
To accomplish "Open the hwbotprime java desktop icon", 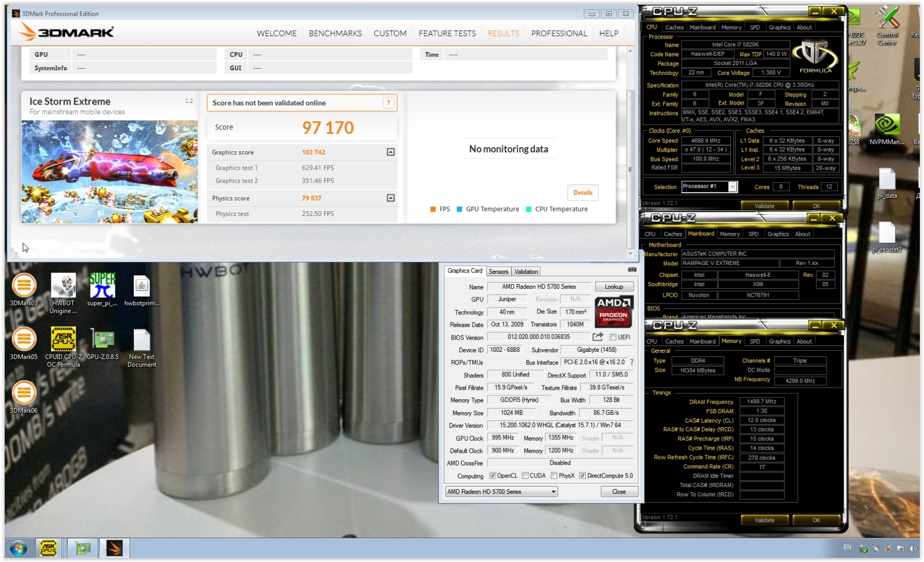I will pos(142,290).
